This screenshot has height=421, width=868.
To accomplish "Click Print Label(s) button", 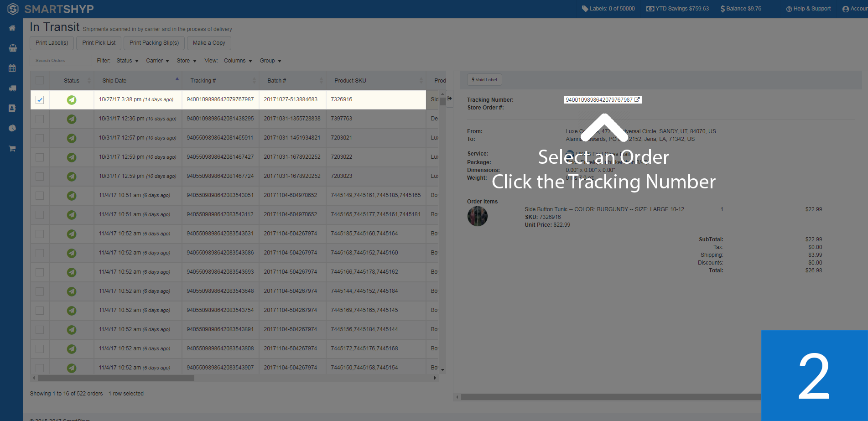I will point(52,43).
